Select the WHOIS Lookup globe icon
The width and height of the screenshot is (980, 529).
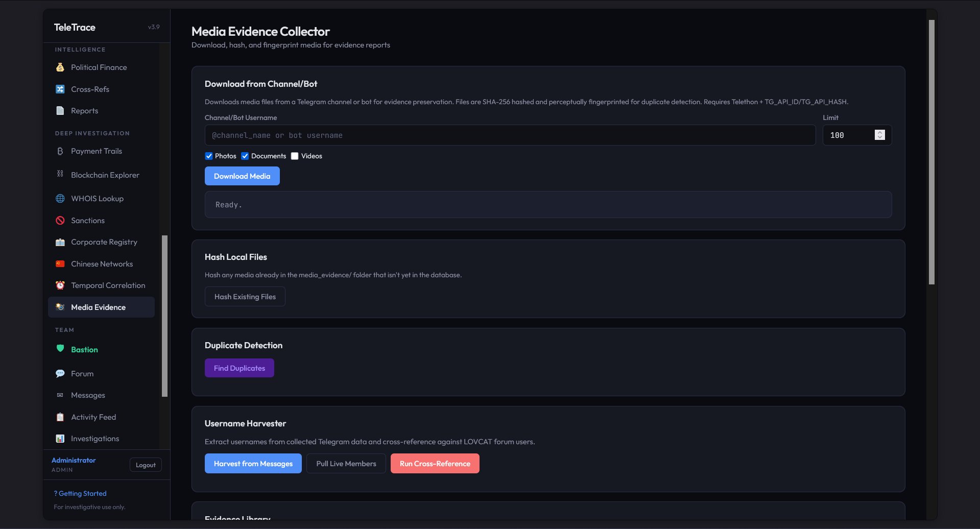(60, 199)
